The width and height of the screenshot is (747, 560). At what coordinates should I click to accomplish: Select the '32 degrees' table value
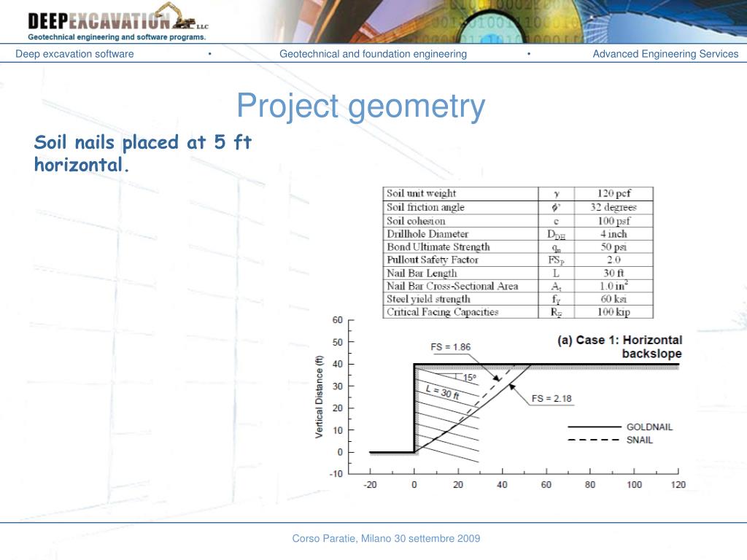[x=614, y=207]
